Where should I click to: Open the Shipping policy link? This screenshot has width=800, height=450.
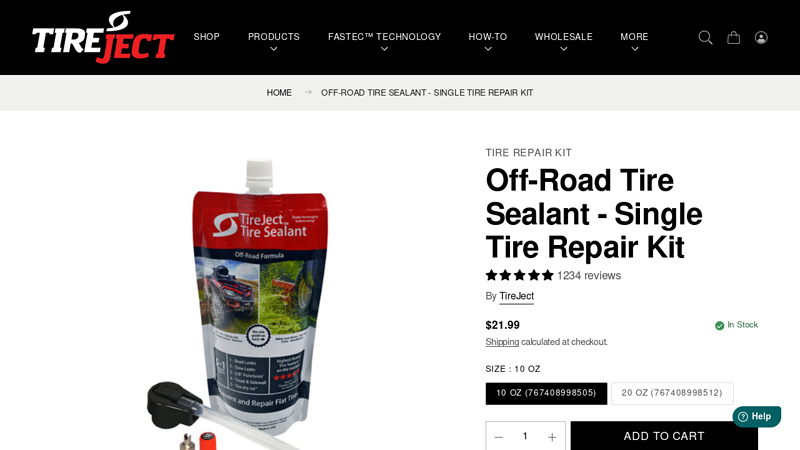tap(502, 342)
